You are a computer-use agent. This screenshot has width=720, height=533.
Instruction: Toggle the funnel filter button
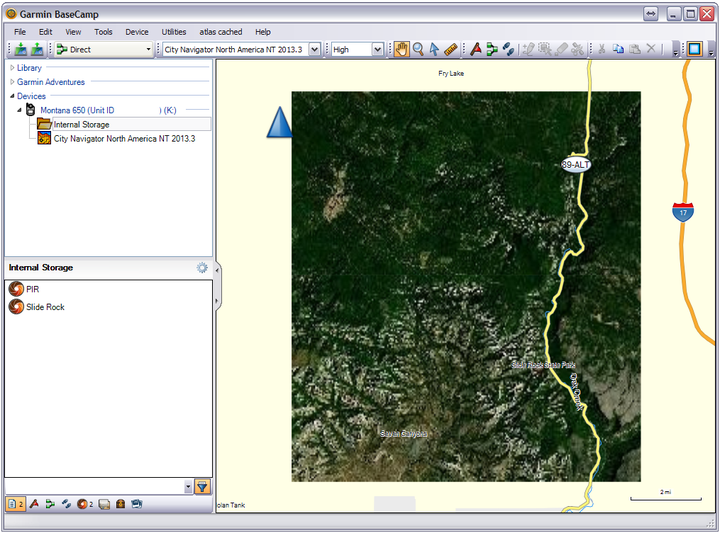point(202,487)
